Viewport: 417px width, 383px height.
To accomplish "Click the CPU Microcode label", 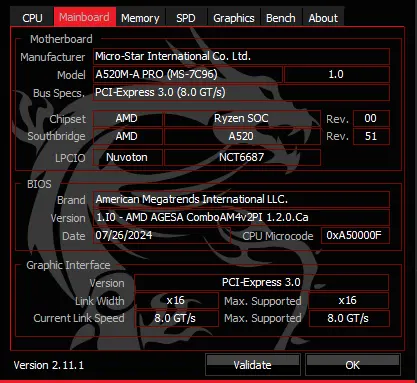I will 278,236.
